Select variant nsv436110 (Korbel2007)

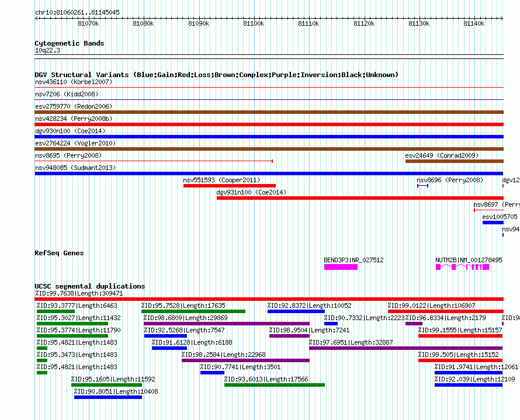(74, 82)
